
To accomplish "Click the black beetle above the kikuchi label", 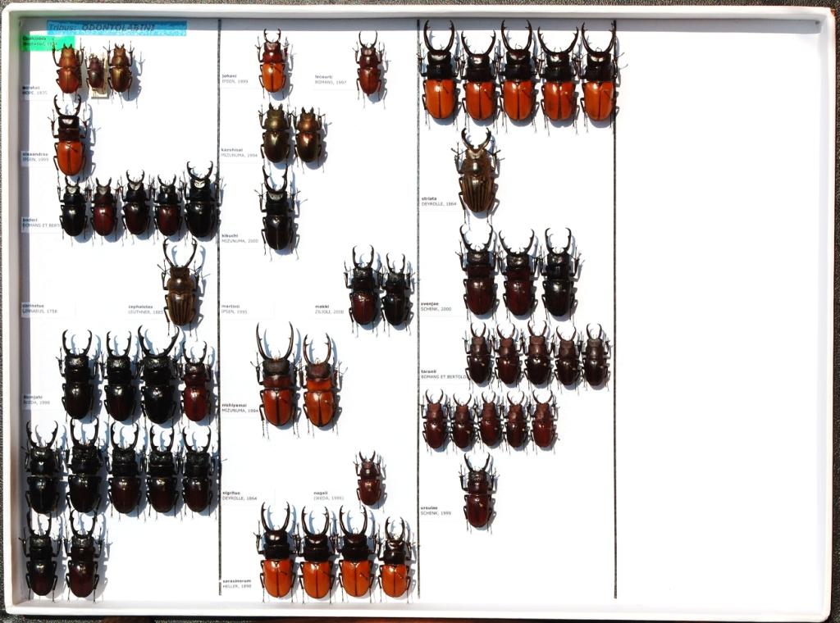I will point(278,211).
